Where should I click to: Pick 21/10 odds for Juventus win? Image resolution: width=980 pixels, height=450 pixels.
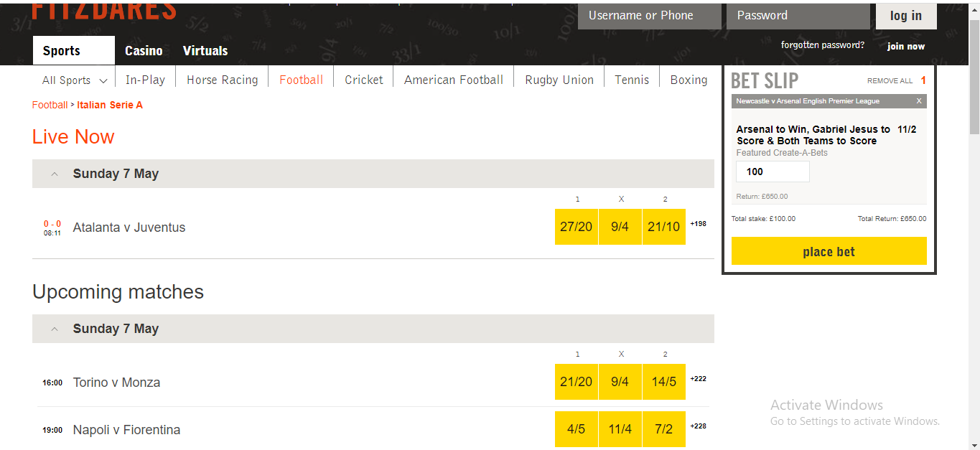coord(664,227)
